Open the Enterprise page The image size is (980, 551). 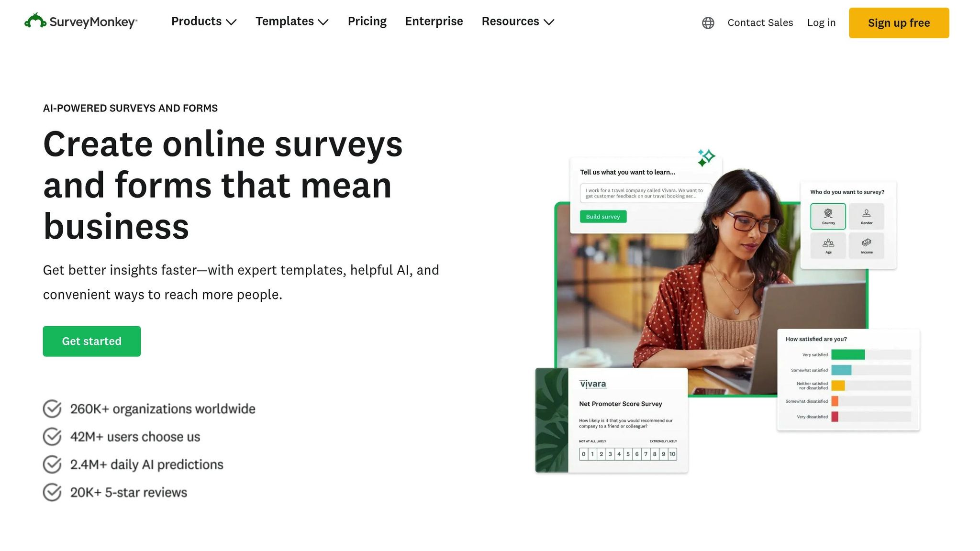click(x=434, y=22)
